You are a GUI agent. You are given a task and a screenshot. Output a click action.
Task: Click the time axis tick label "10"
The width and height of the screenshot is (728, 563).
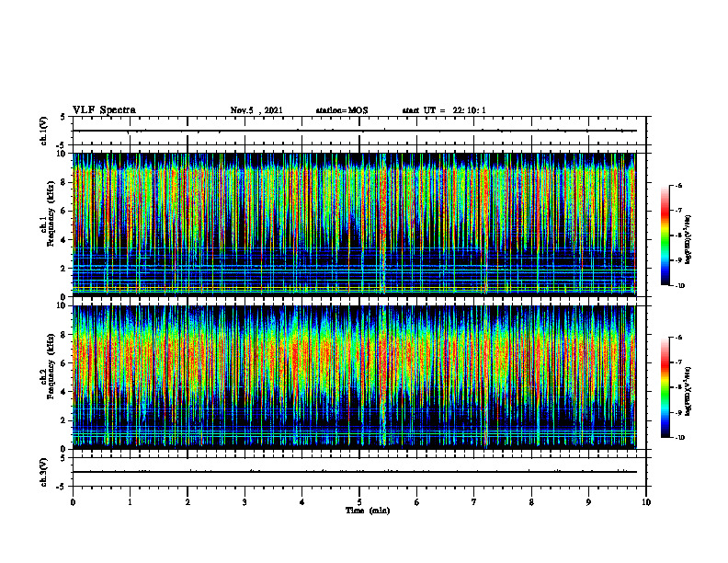click(646, 502)
